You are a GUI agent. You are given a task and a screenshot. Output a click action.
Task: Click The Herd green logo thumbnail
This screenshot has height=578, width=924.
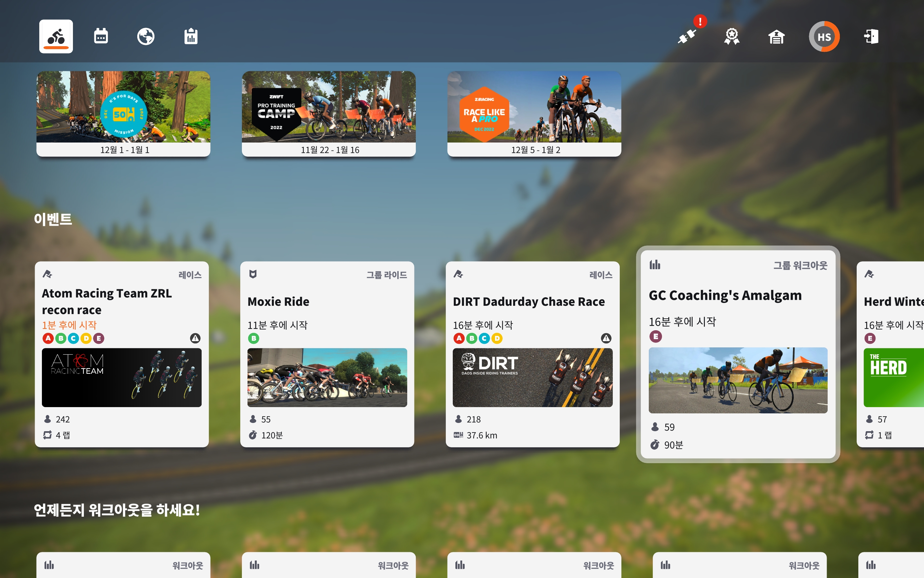894,377
